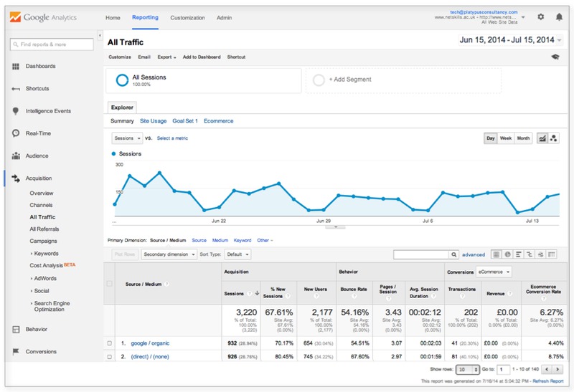The image size is (574, 392).
Task: Open Intelligence Events section
Action: (48, 111)
